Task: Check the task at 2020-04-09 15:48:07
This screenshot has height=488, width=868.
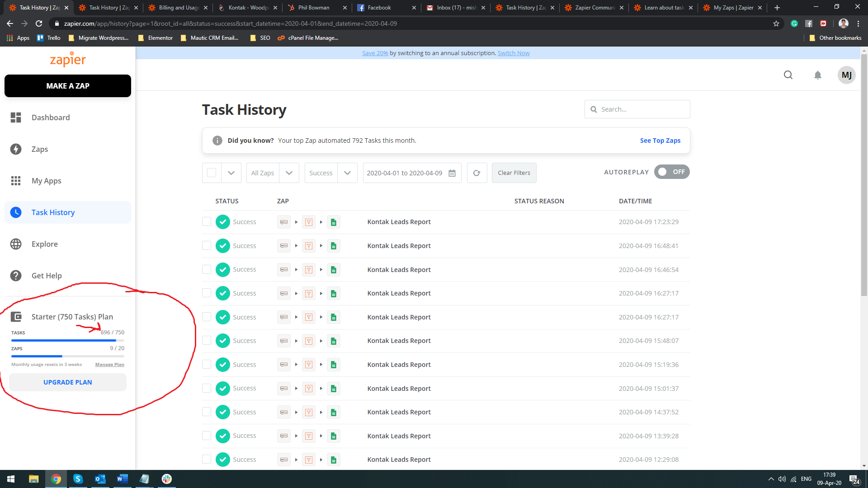Action: pyautogui.click(x=207, y=340)
